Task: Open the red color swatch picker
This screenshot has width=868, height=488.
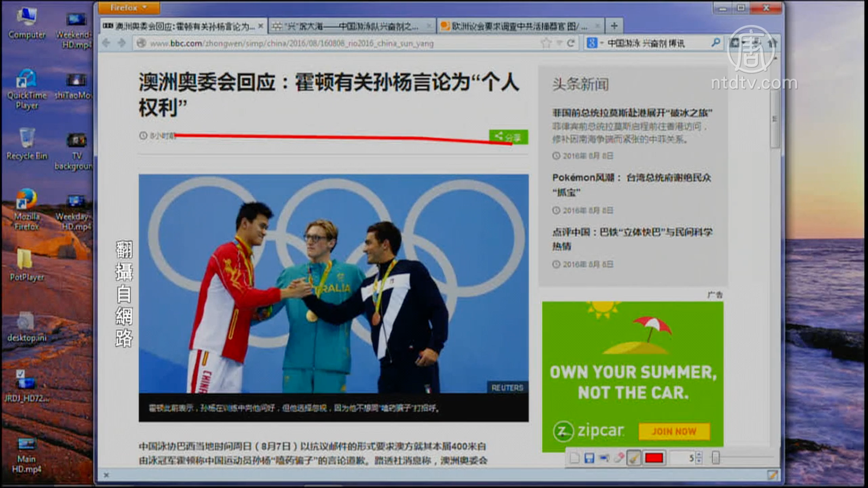Action: 654,458
